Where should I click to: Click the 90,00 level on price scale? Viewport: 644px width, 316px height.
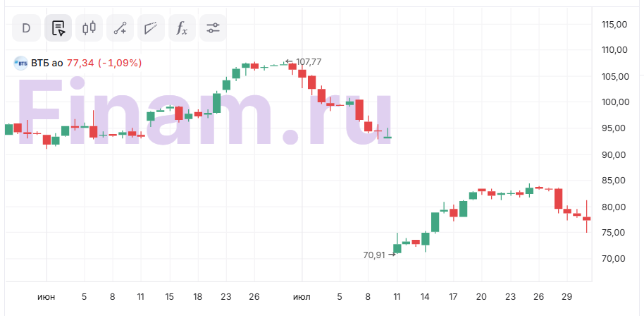pyautogui.click(x=614, y=154)
